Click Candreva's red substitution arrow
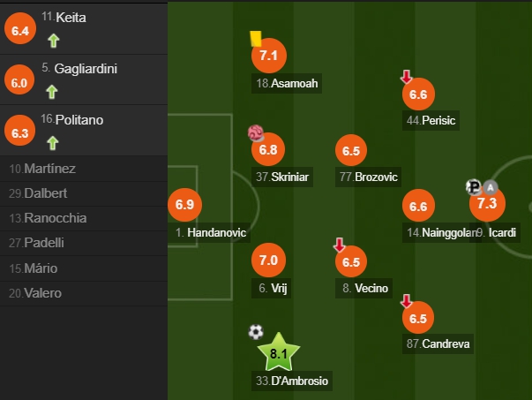532x400 pixels. 406,301
